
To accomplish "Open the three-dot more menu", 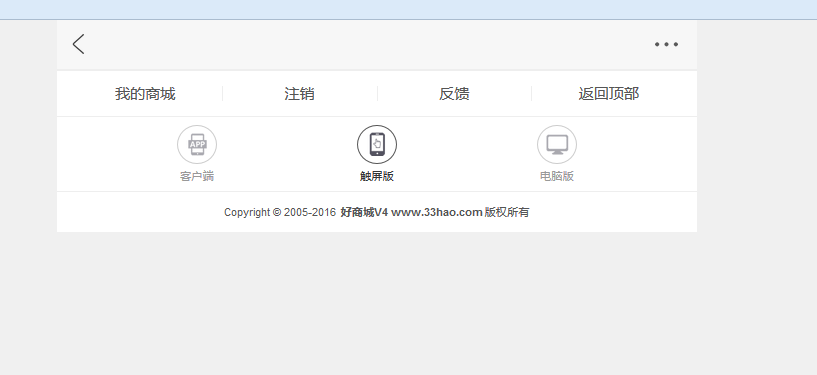I will [666, 44].
